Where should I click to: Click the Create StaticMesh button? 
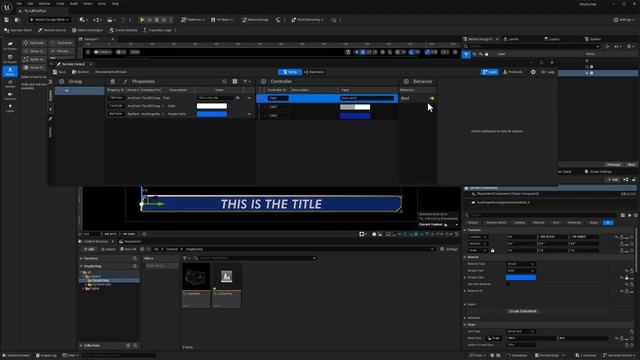tap(523, 311)
